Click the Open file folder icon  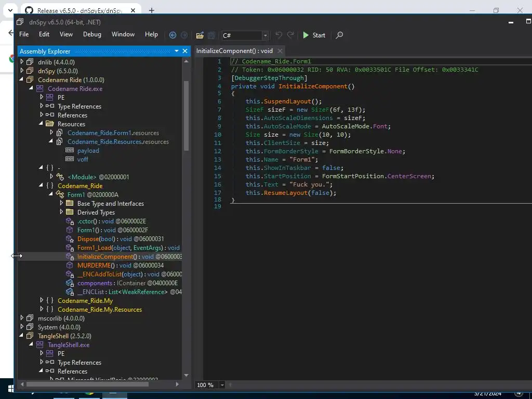point(200,35)
